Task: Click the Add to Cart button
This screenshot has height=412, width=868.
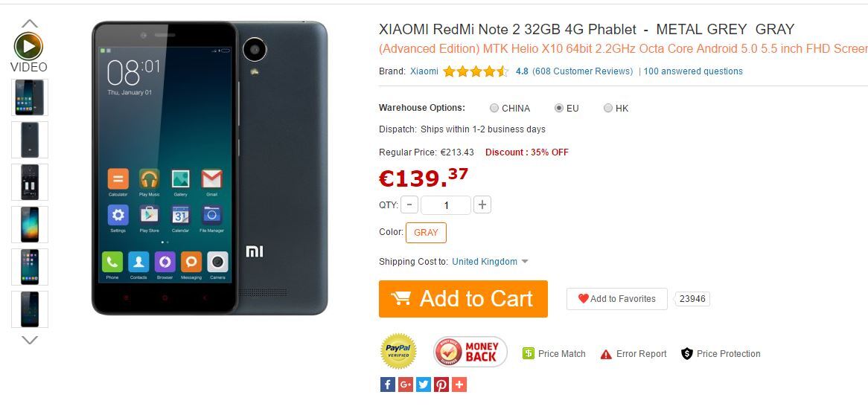Action: click(463, 299)
